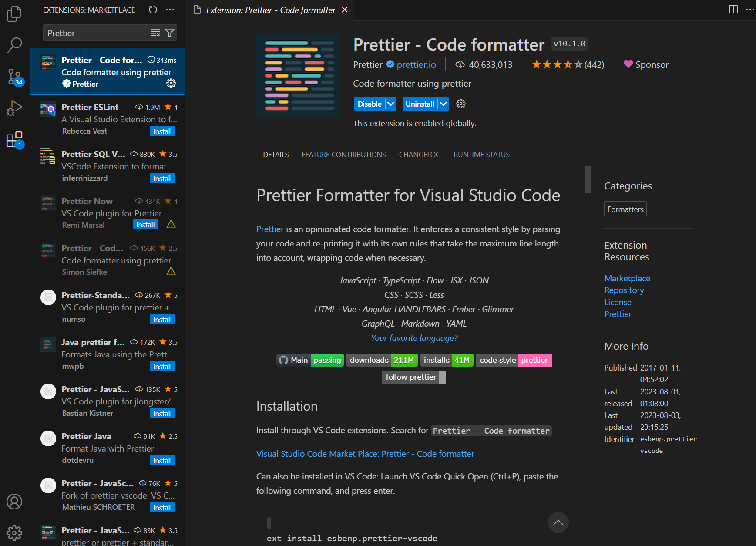This screenshot has width=756, height=546.
Task: Click the warning icon on Prettier Now
Action: tap(171, 224)
